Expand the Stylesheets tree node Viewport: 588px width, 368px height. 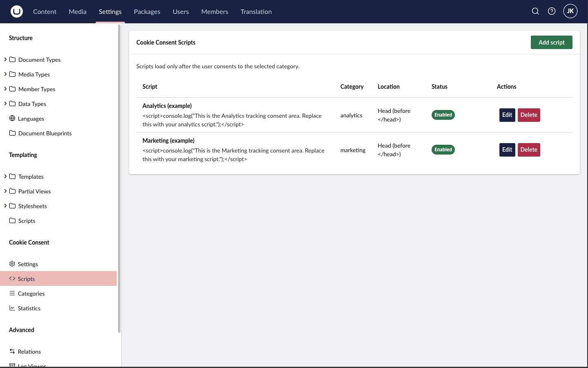point(5,206)
